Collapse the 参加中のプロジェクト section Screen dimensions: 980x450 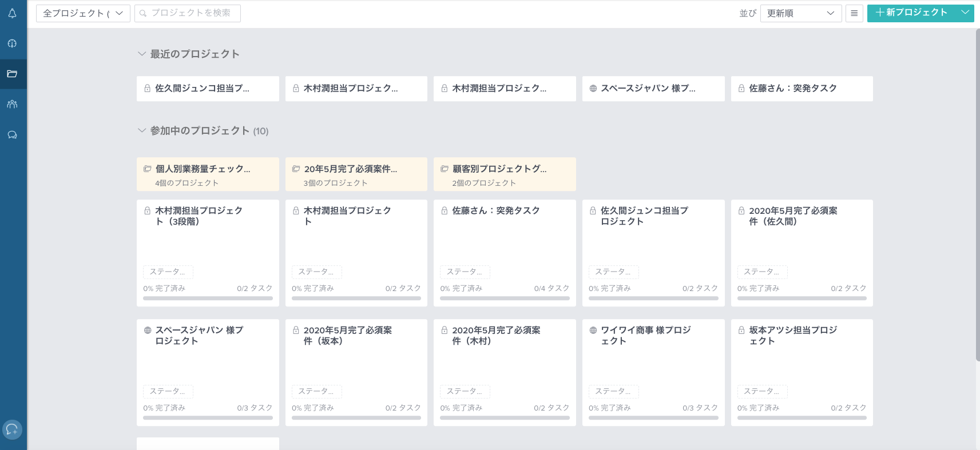coord(142,130)
